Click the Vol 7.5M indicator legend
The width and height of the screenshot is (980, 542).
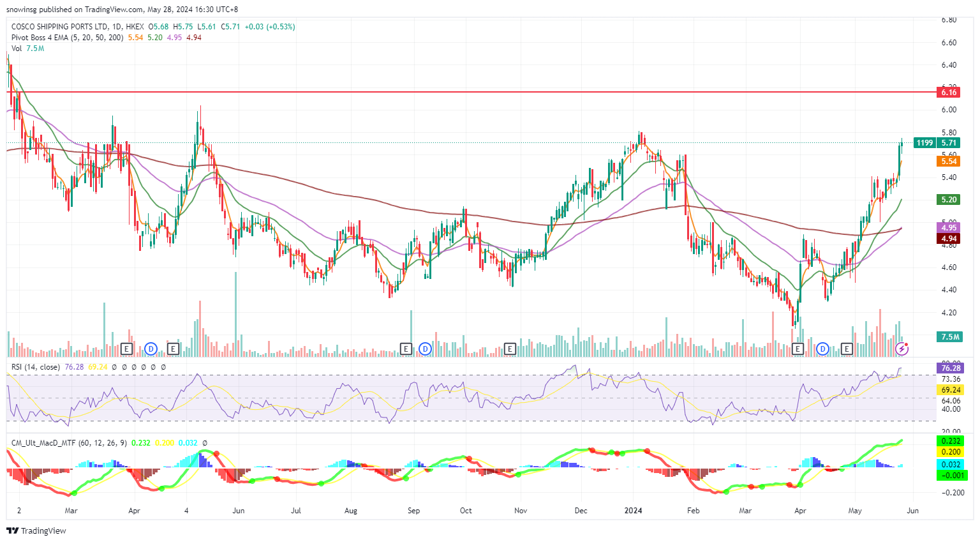coord(27,49)
